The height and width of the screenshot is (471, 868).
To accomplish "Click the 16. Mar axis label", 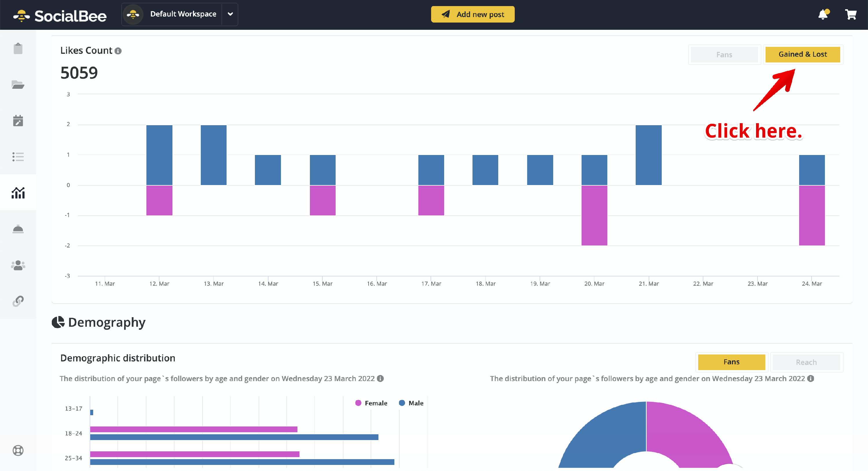I will 377,283.
